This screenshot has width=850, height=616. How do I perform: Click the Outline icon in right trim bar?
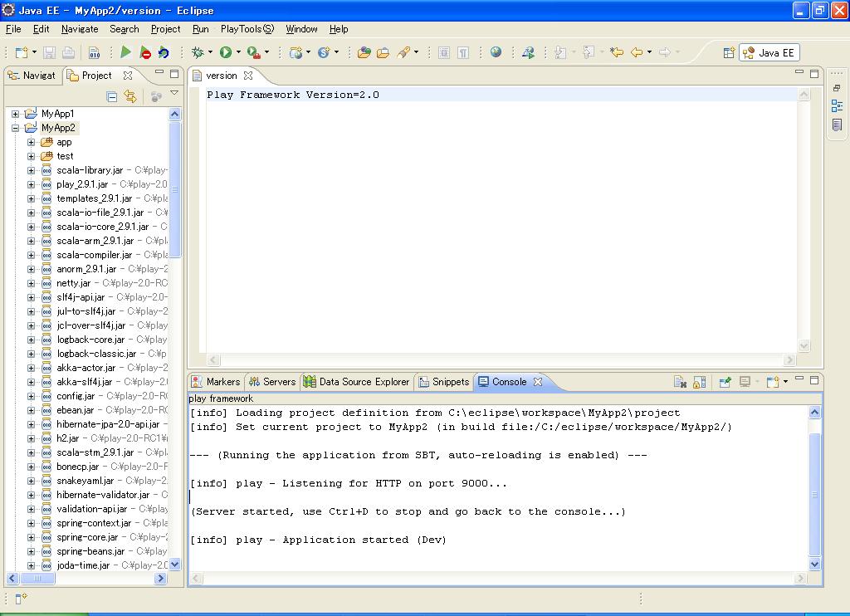coord(837,106)
